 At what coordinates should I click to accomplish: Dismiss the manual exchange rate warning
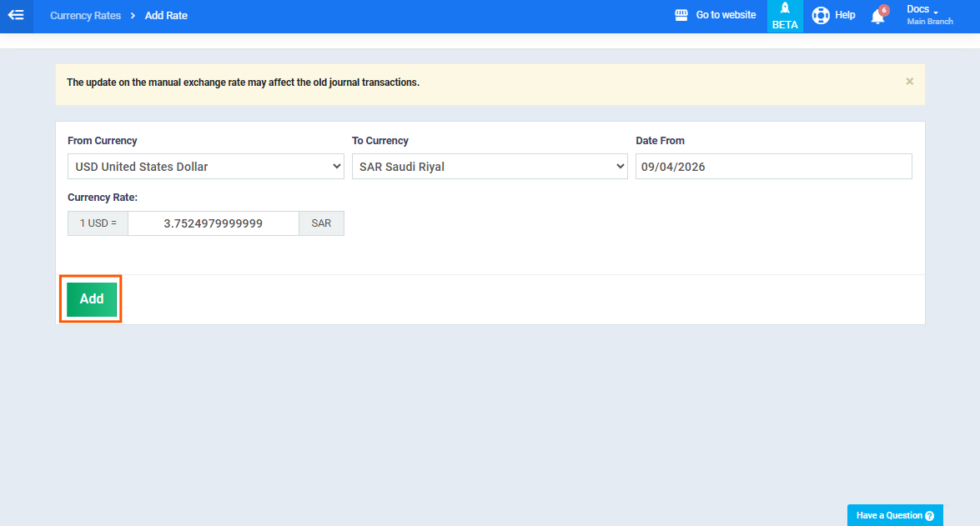909,82
